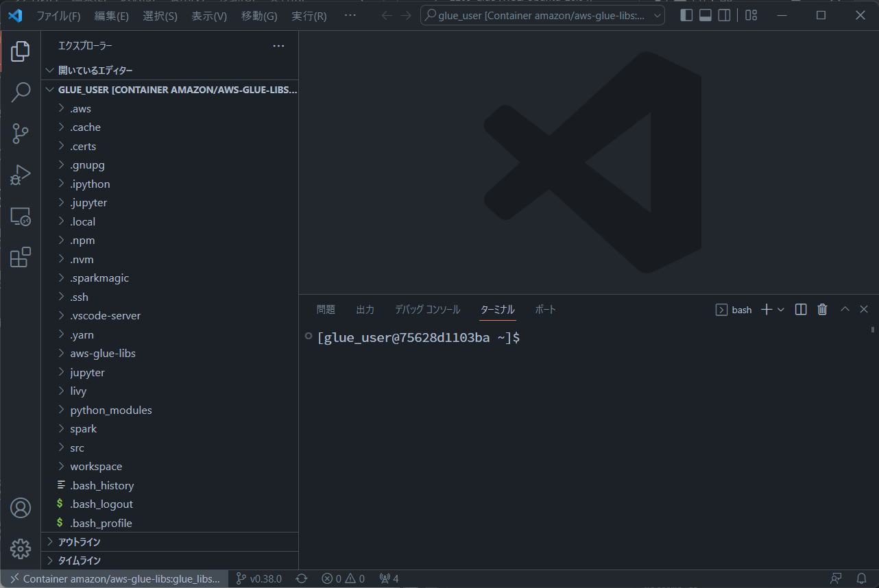Toggle the bottom panel visibility
Image resolution: width=879 pixels, height=588 pixels.
coord(705,16)
